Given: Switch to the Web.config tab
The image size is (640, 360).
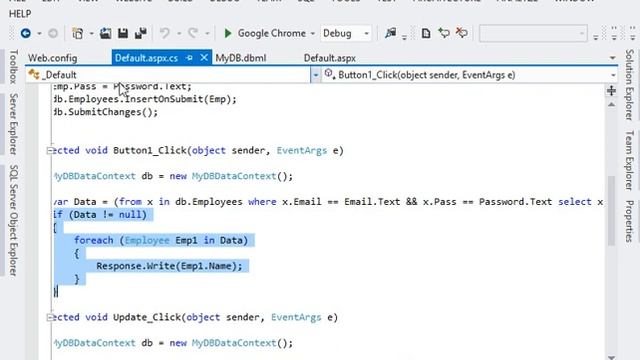Looking at the screenshot, I should coord(53,58).
